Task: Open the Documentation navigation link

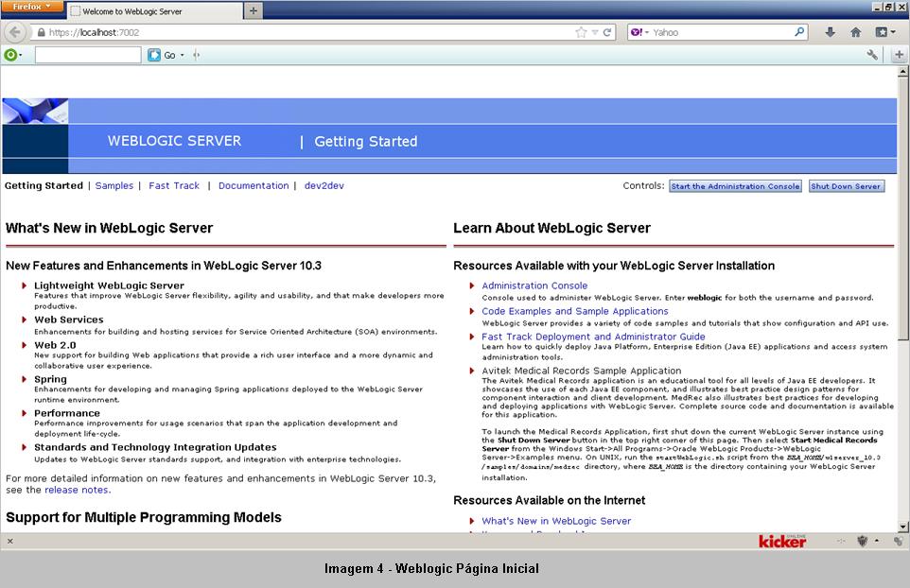Action: pos(254,185)
